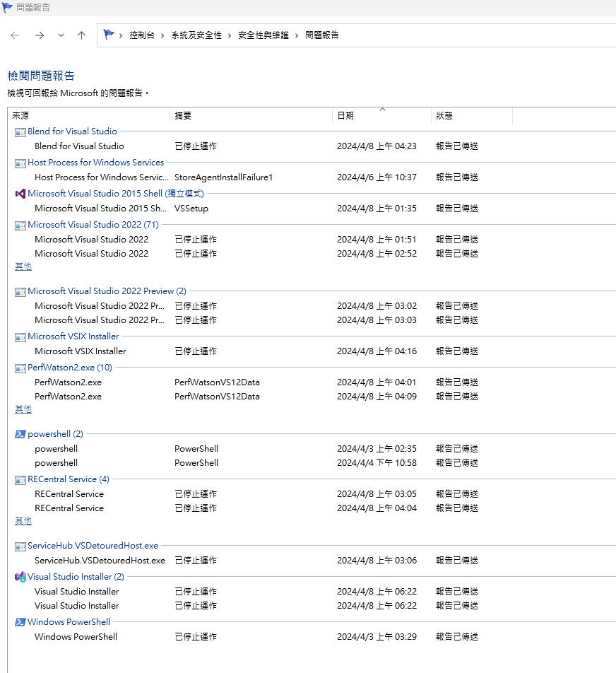Click the Microsoft VSIX Installer icon
Screen dimensions: 616x673
click(20, 336)
